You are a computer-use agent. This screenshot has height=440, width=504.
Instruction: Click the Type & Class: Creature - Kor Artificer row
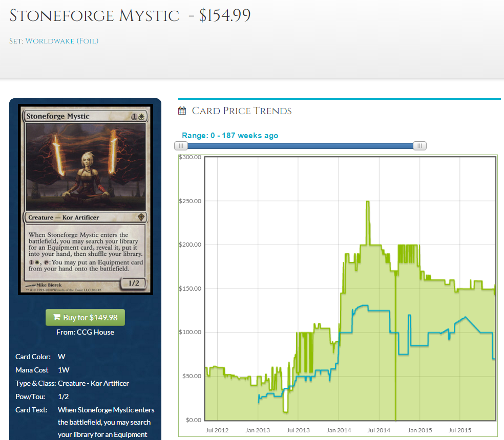point(72,383)
